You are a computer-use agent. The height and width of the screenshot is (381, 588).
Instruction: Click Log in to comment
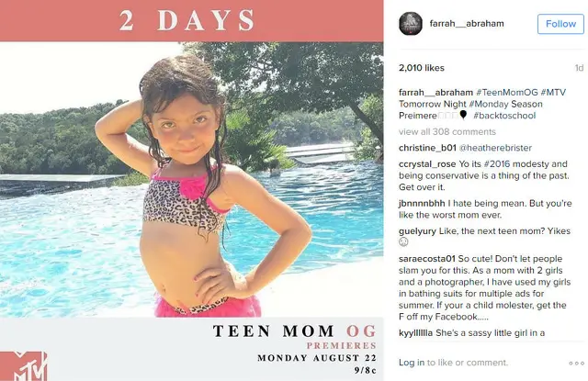[412, 363]
